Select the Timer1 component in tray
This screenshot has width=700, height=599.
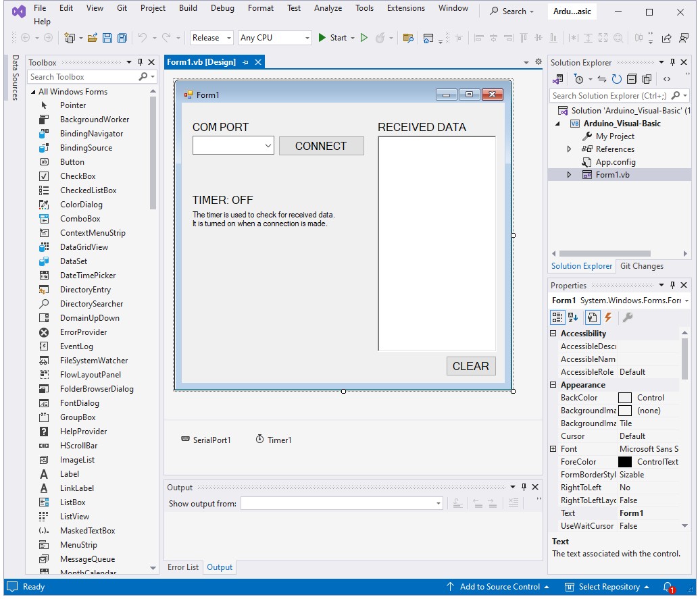[x=274, y=440]
